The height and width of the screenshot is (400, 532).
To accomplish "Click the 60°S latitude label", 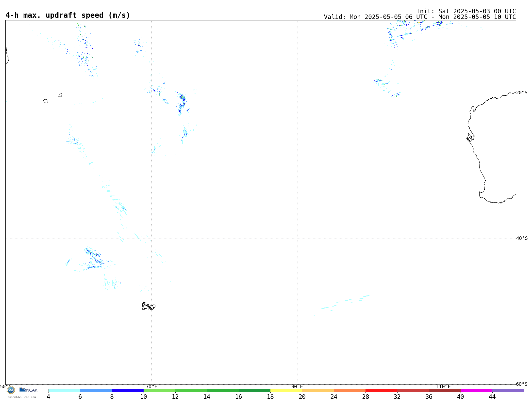I will 522,384.
